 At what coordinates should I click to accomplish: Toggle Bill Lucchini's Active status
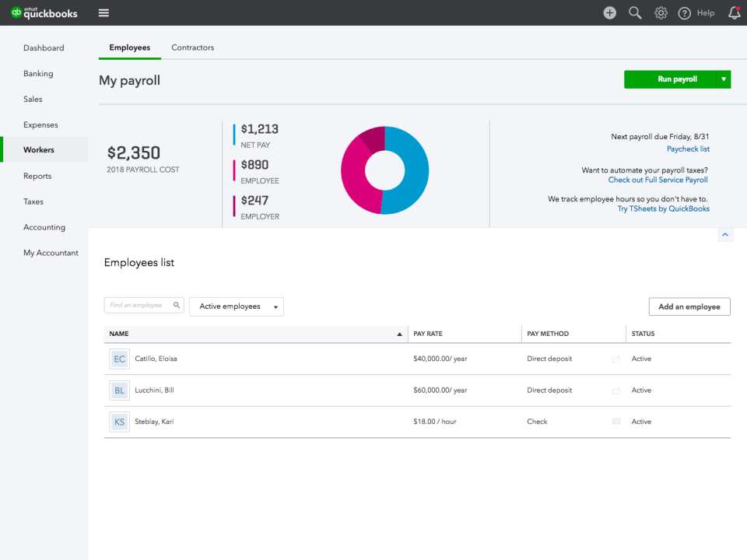tap(641, 390)
